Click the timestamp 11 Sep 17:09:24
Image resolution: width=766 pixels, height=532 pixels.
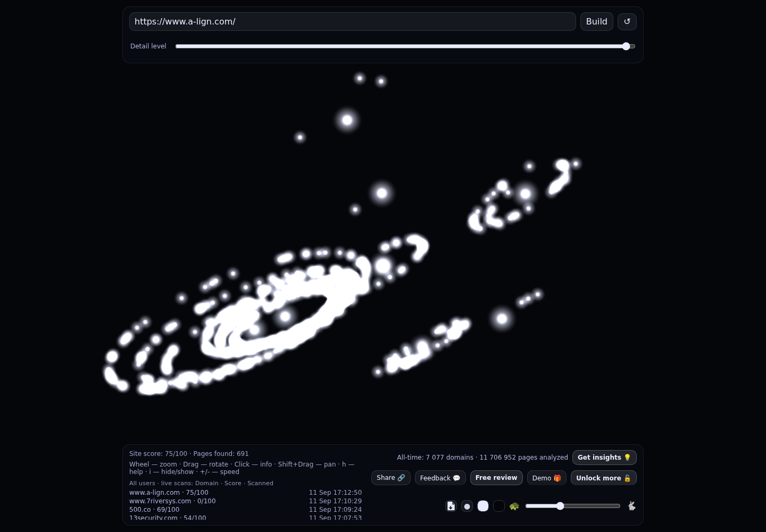tap(335, 510)
